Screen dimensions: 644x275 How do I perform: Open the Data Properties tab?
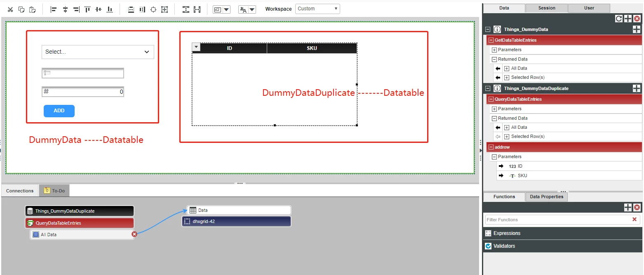tap(547, 197)
